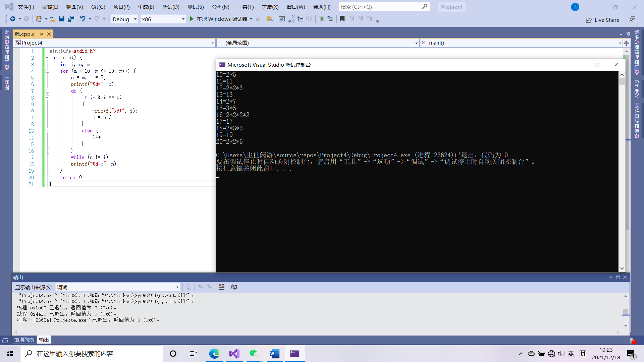Viewport: 644px width, 362px height.
Task: Collapse the main() function fold marker
Action: [x=47, y=58]
